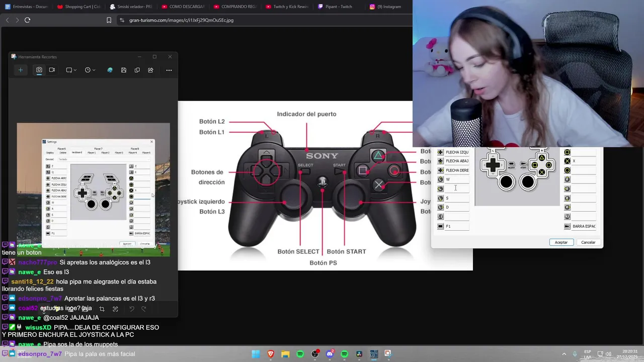Start a new snip in Herramienta Recortes
Viewport: 644px width, 362px height.
(21, 70)
